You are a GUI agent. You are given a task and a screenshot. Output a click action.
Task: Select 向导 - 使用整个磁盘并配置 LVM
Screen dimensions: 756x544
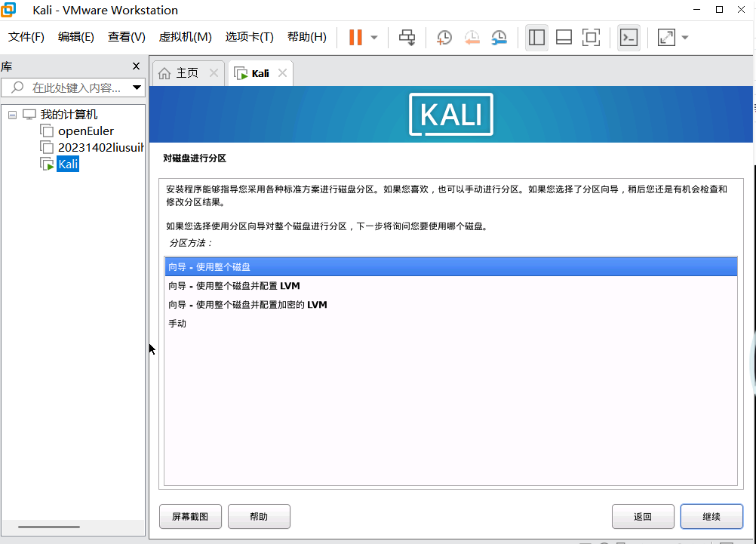point(450,285)
